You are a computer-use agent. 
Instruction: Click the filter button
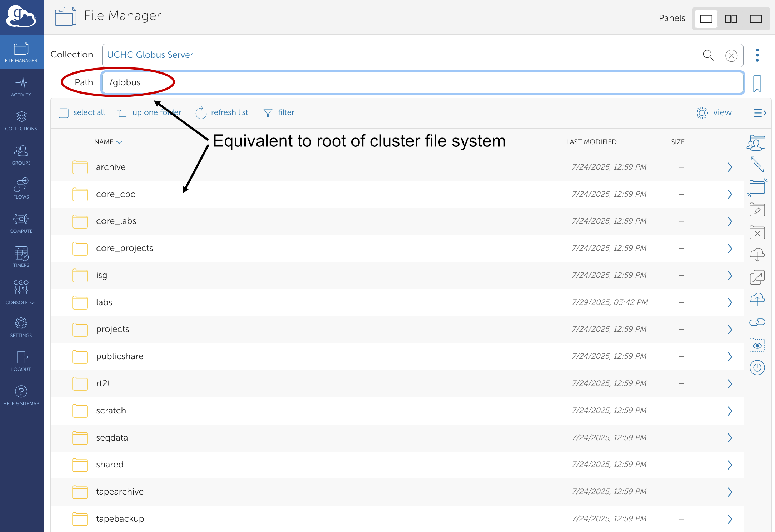(x=279, y=112)
